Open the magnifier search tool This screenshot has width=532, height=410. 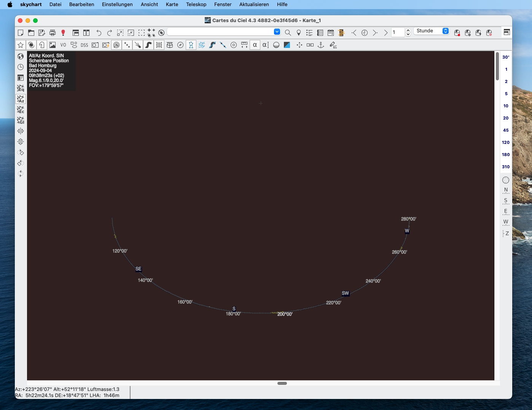288,33
